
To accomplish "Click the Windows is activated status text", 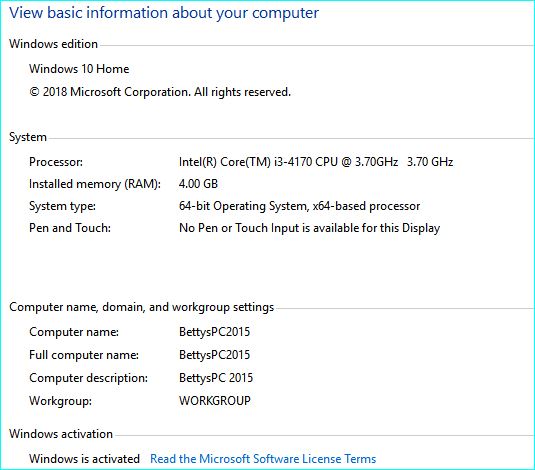I will click(85, 458).
